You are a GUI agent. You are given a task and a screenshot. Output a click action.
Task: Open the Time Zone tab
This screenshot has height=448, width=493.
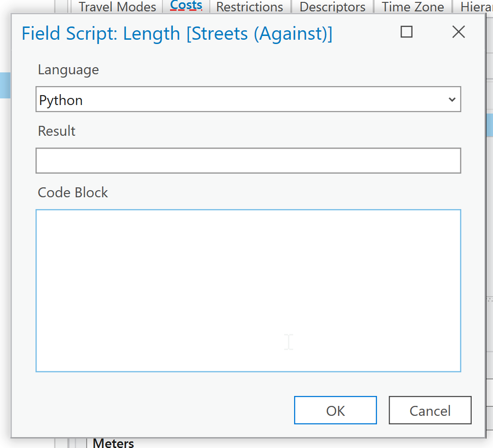pyautogui.click(x=413, y=7)
